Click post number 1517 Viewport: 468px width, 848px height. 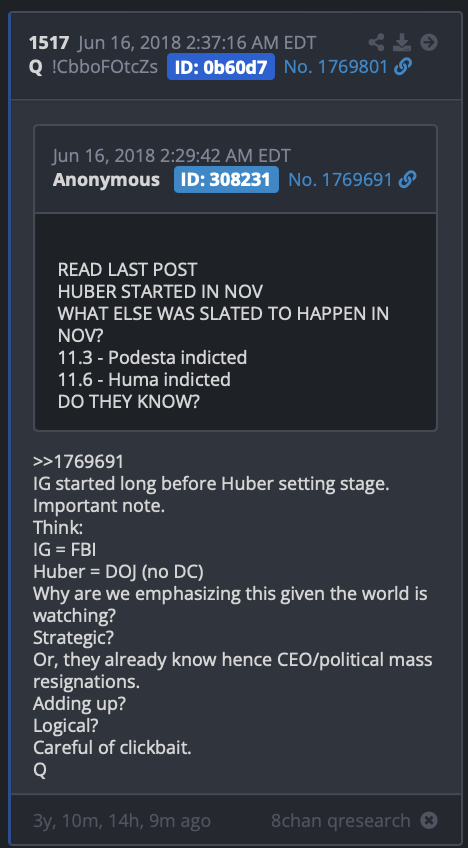coord(49,43)
